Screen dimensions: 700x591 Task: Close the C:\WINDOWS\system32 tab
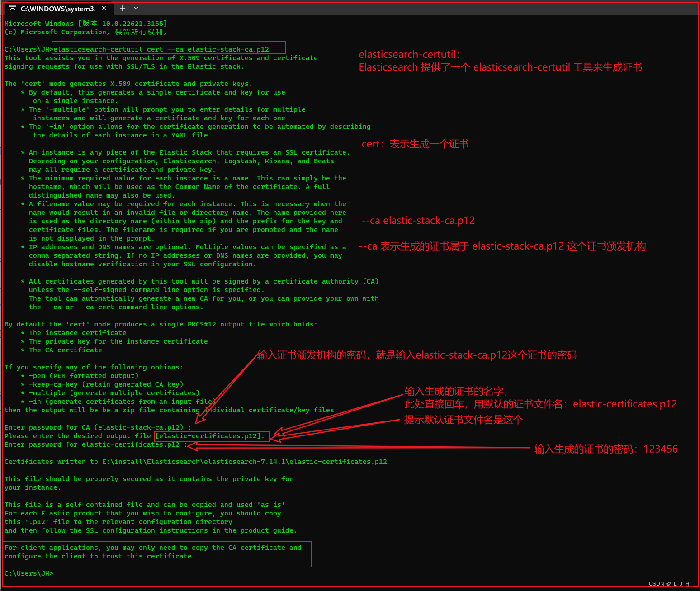104,8
